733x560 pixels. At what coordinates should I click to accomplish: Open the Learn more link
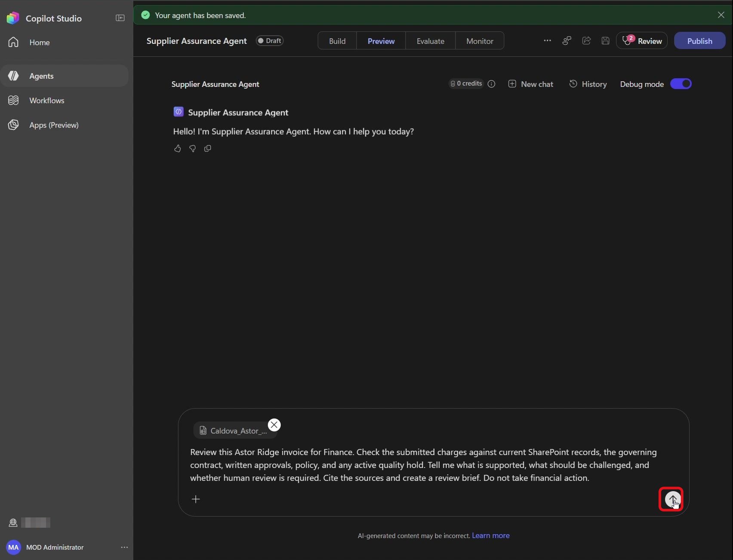pos(491,535)
